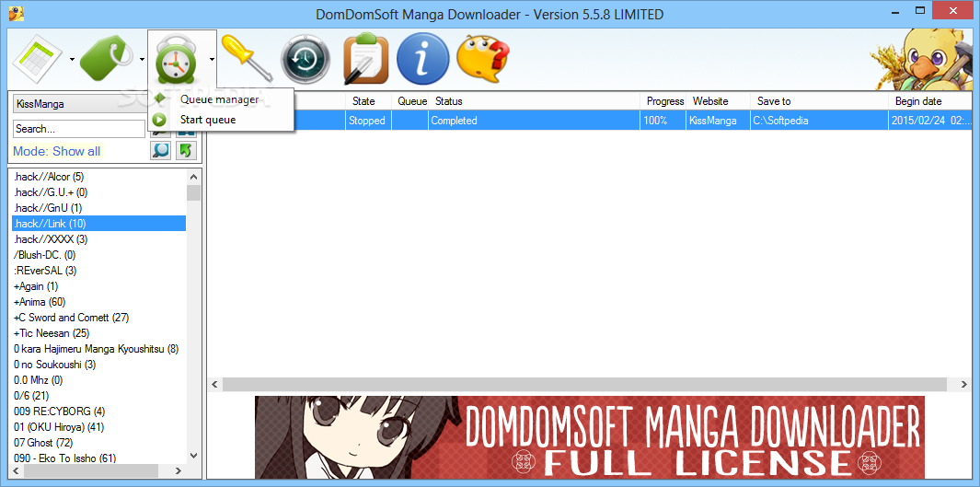Viewport: 980px width, 487px height.
Task: Click the app icon in the title bar
Action: point(17,13)
